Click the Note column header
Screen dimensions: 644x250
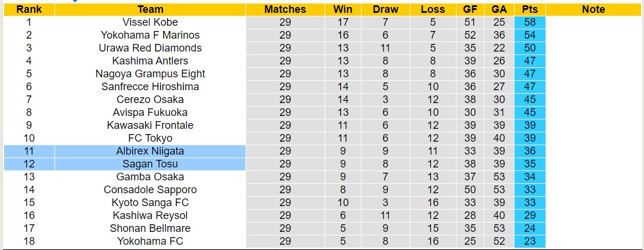coord(594,9)
